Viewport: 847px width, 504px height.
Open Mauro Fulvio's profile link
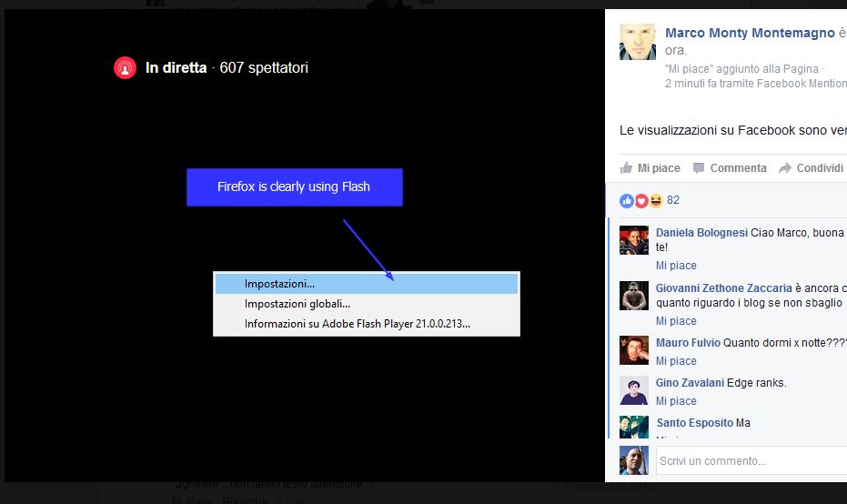(x=688, y=342)
